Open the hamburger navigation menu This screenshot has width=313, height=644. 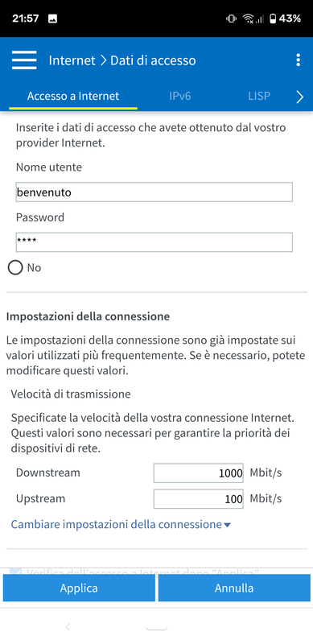tap(24, 61)
